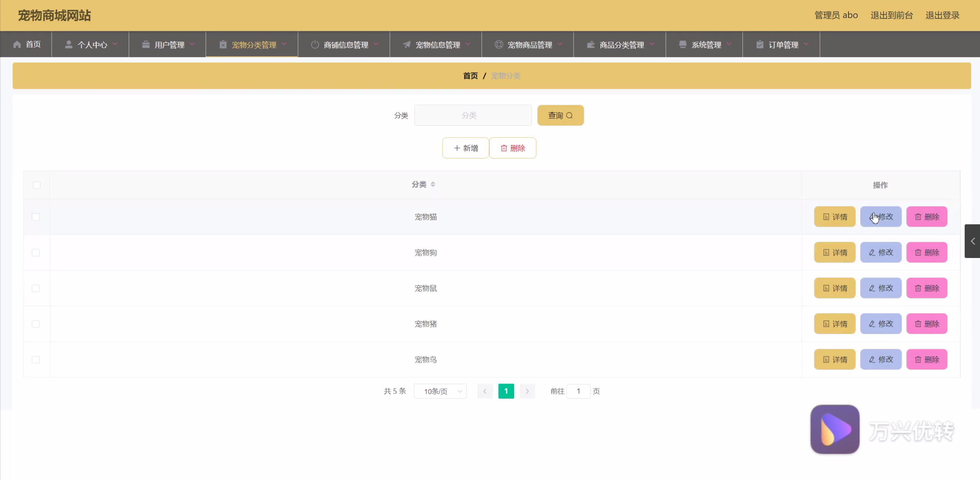This screenshot has height=480, width=980.
Task: Click the sort arrows next to 分类 header
Action: [x=433, y=184]
